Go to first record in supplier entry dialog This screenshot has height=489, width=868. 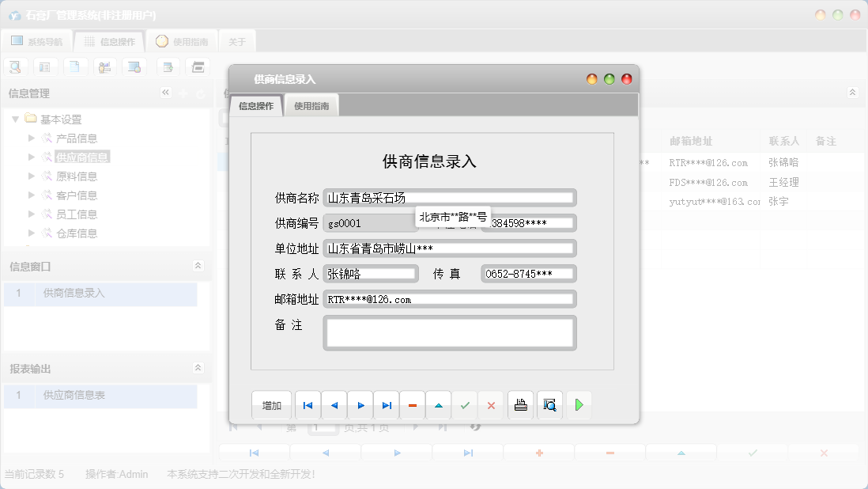[x=308, y=405]
